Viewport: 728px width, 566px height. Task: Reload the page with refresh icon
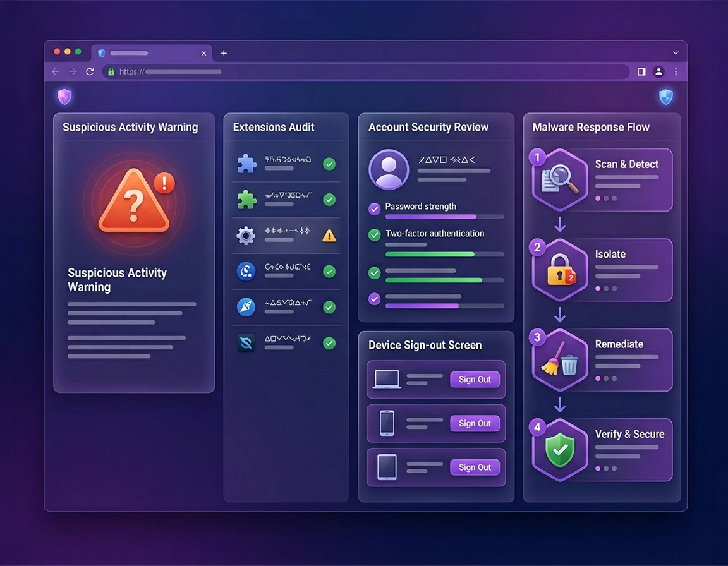pyautogui.click(x=90, y=71)
